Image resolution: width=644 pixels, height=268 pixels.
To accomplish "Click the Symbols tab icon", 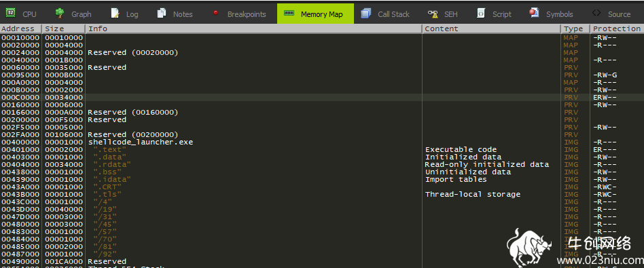I will click(x=535, y=13).
